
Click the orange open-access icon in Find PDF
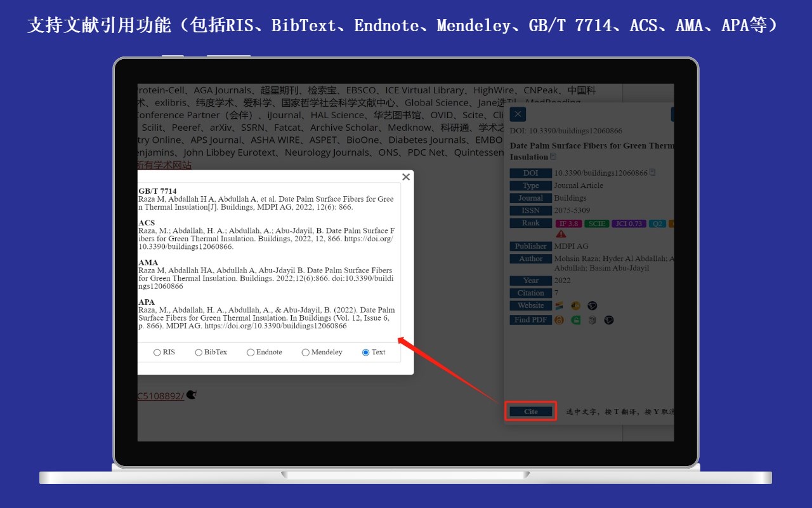[560, 320]
